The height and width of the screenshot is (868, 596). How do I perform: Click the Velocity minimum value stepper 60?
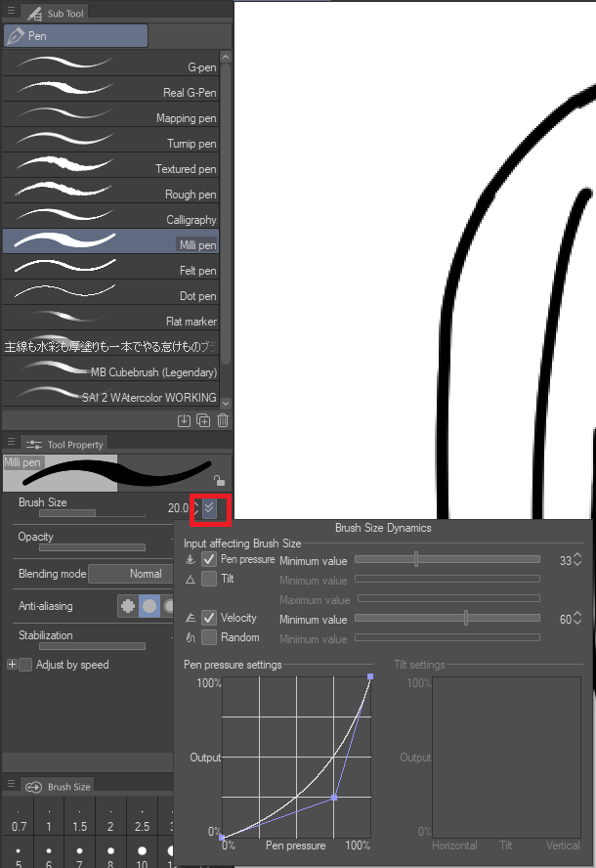577,619
